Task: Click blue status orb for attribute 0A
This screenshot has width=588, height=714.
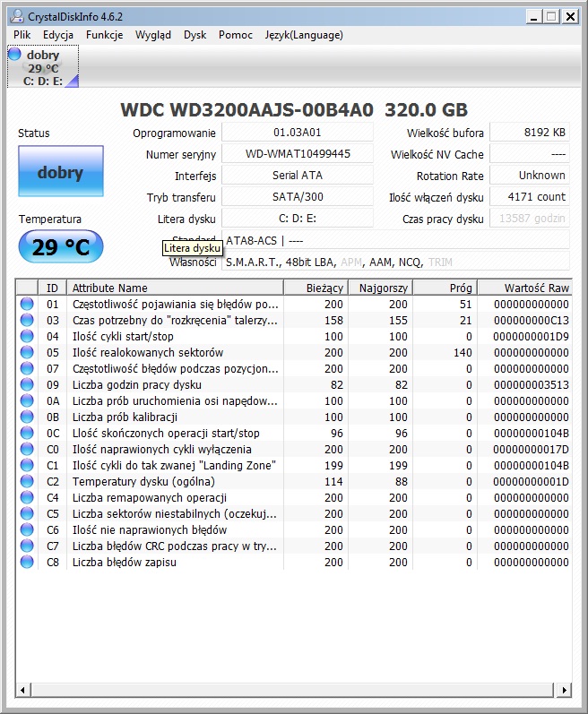Action: (x=27, y=400)
